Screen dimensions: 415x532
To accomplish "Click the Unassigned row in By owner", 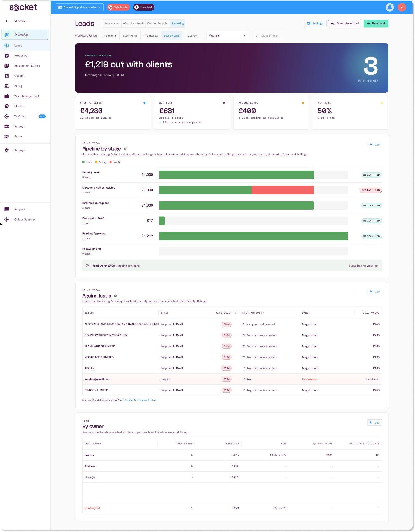I will pos(232,508).
